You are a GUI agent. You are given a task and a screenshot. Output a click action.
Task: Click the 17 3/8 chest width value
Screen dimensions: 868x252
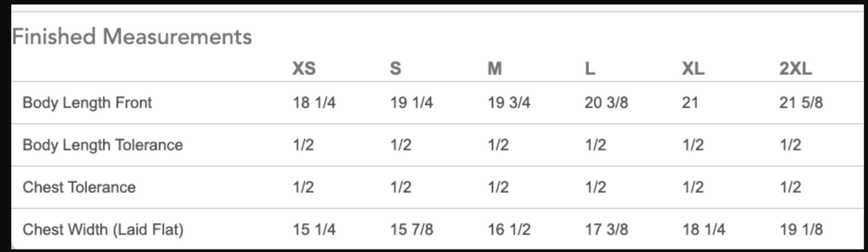tap(606, 229)
